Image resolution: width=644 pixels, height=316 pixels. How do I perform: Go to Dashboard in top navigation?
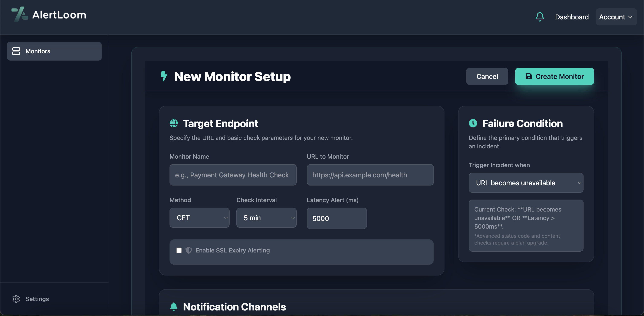coord(572,17)
